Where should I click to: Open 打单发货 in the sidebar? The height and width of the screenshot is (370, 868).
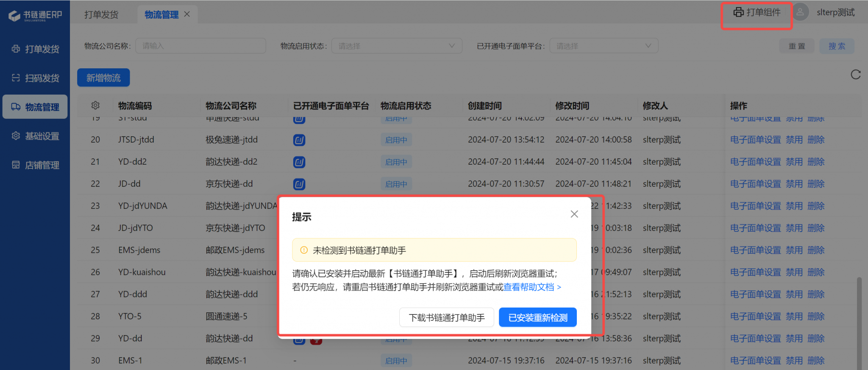coord(35,49)
